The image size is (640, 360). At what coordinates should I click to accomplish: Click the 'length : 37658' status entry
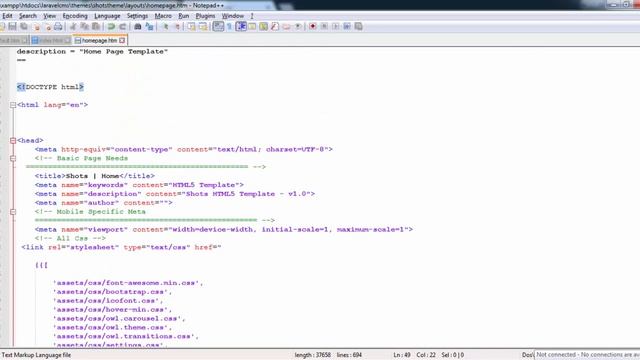click(x=313, y=355)
